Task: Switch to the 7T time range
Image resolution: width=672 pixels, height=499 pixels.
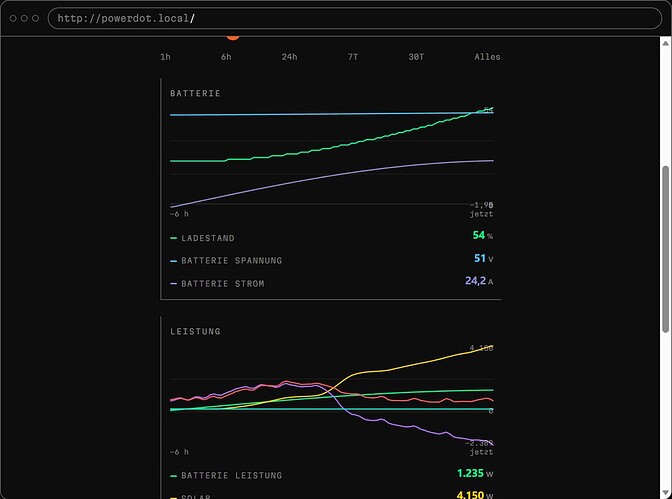Action: 353,57
